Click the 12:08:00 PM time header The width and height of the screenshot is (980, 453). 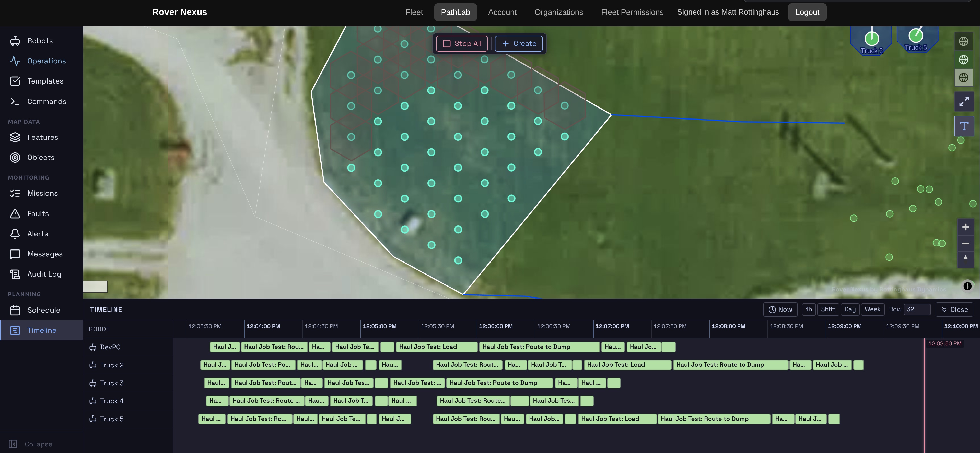(x=728, y=326)
